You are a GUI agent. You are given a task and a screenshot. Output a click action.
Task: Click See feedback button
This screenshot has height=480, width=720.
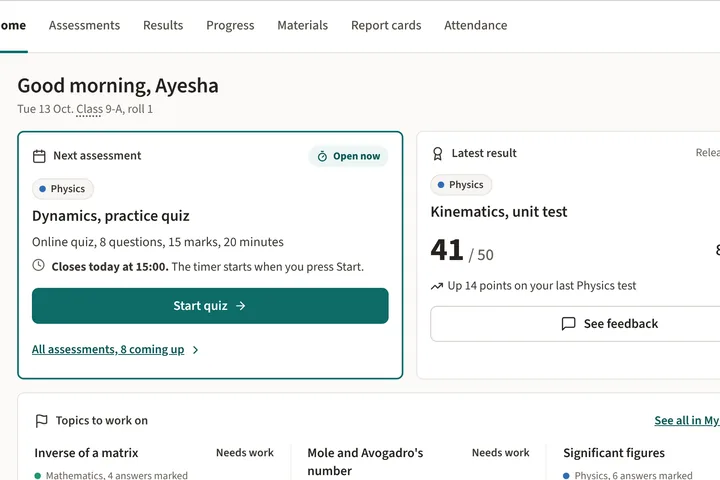575,324
